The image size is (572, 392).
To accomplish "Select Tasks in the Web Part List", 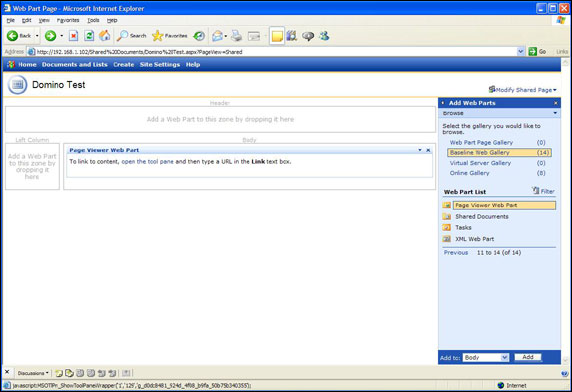I will click(463, 228).
